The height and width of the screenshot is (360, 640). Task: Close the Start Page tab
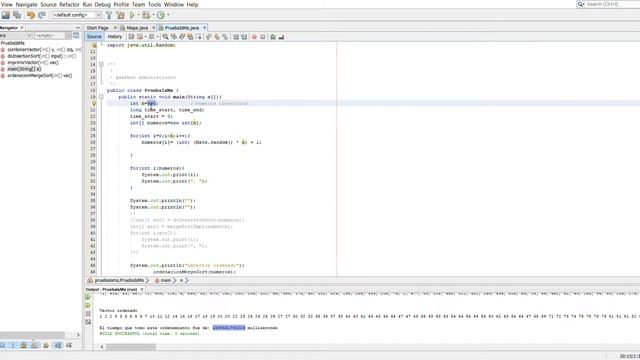(x=115, y=27)
